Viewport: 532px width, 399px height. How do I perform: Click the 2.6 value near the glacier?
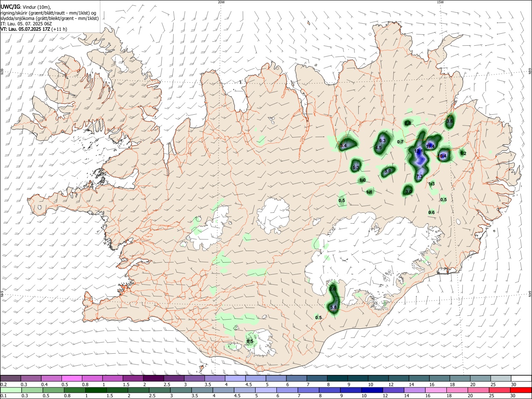click(332, 289)
